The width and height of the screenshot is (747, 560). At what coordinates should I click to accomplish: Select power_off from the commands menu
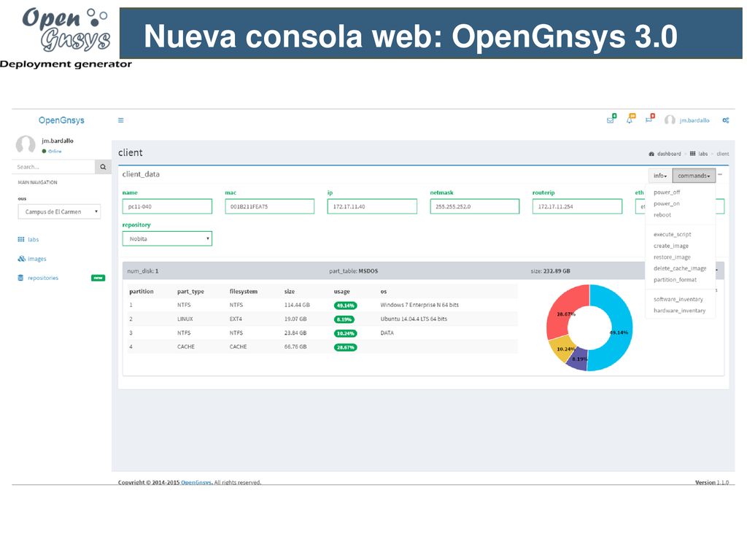coord(667,192)
